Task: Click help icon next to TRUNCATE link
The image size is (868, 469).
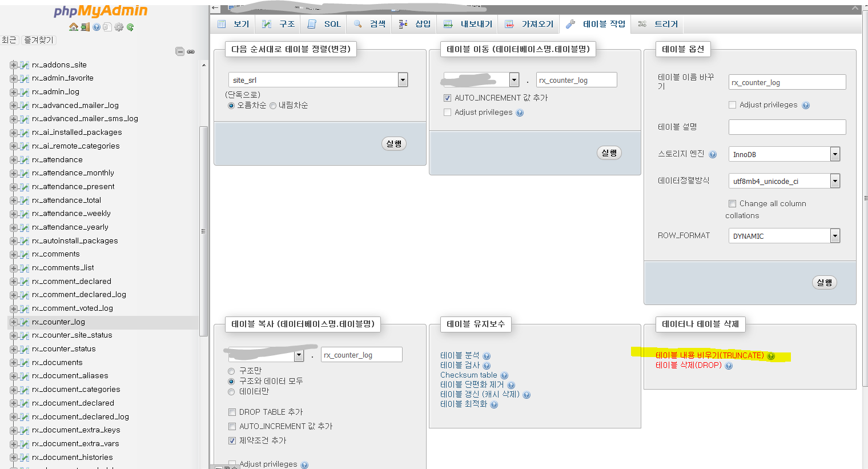Action: [771, 356]
